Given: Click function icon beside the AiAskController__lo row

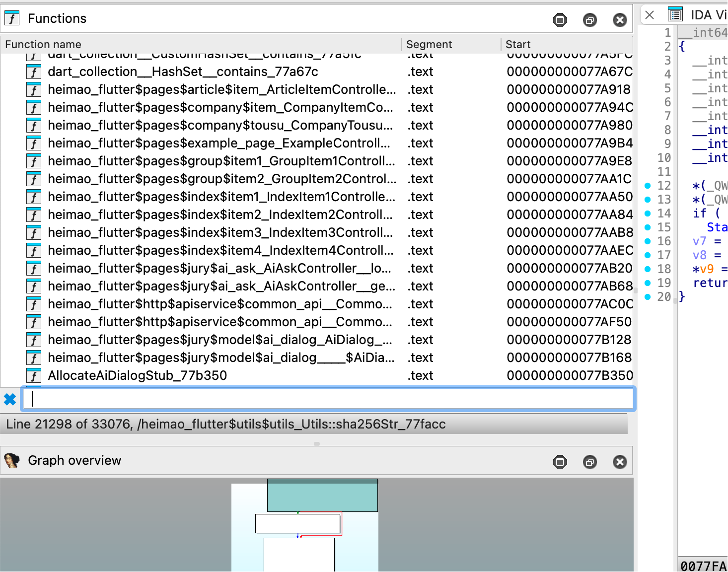Looking at the screenshot, I should point(33,269).
